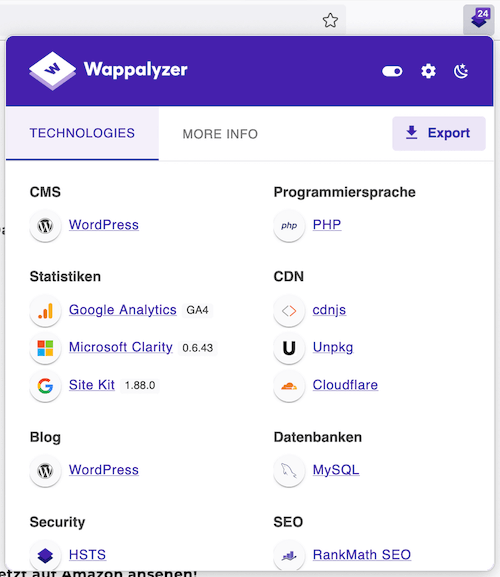Open the RankMath SEO link

[362, 555]
